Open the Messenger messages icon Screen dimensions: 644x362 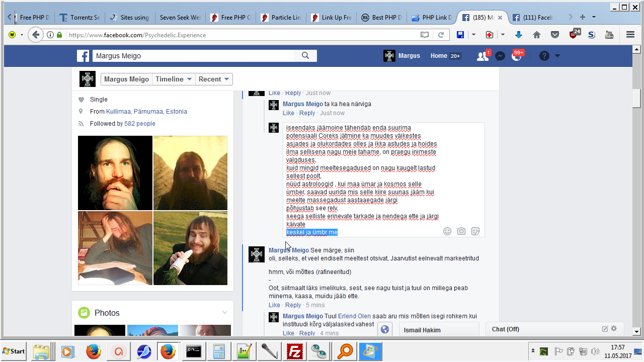click(x=500, y=56)
